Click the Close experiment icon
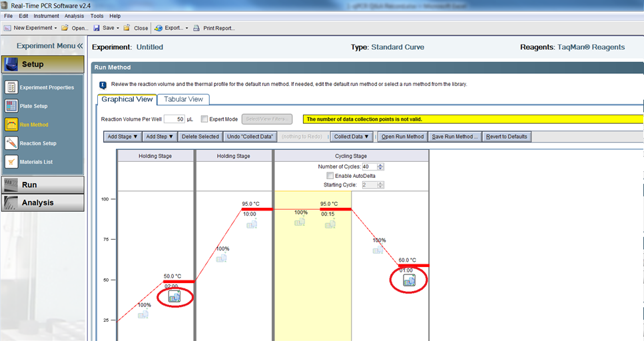644x341 pixels. (127, 28)
